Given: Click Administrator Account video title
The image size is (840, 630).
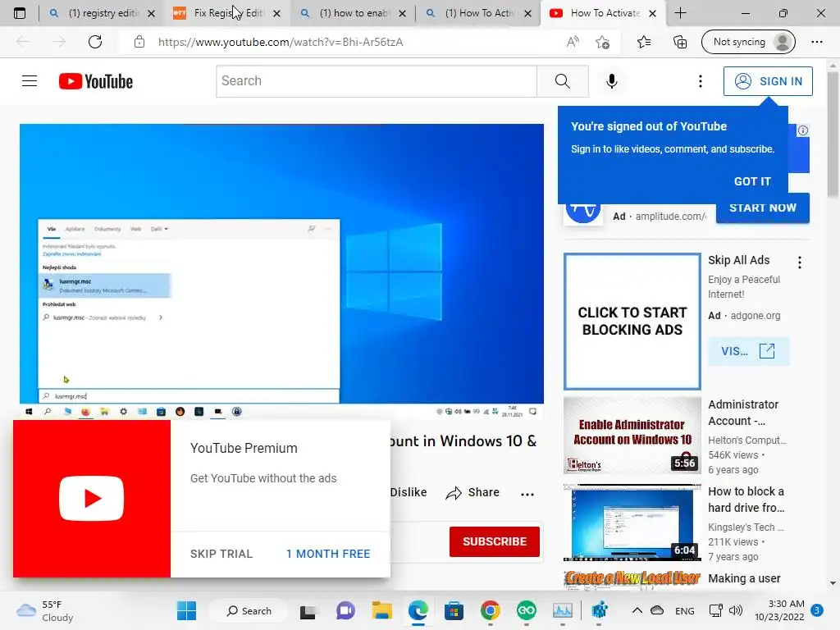Looking at the screenshot, I should (x=743, y=413).
